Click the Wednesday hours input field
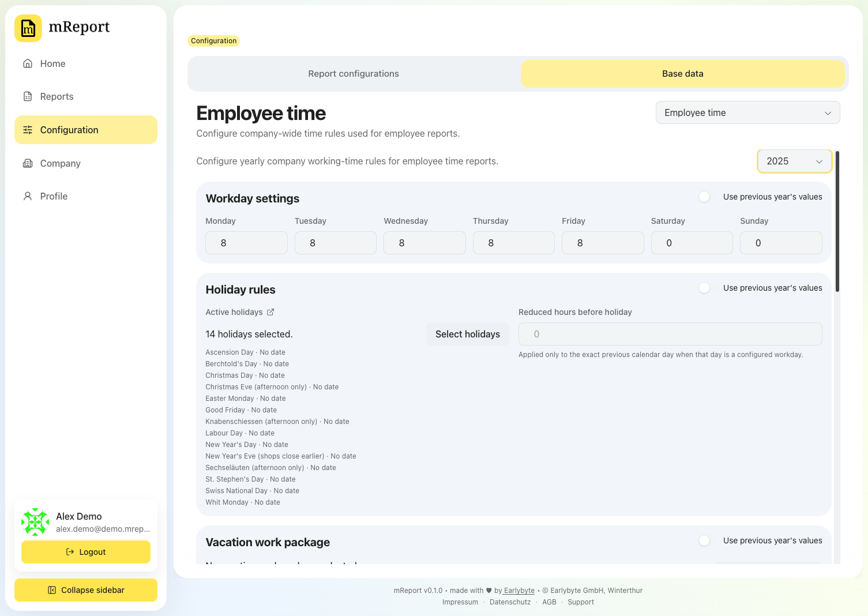Image resolution: width=868 pixels, height=616 pixels. 424,243
